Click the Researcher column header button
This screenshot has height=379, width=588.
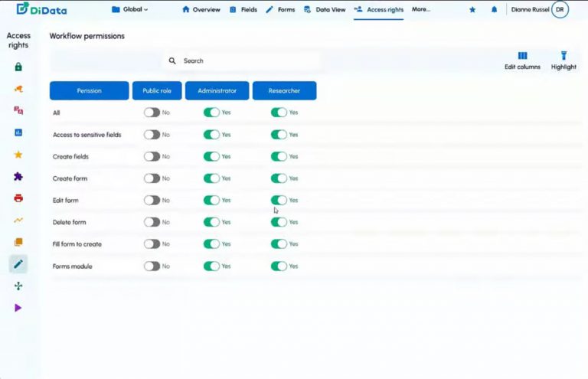tap(284, 90)
